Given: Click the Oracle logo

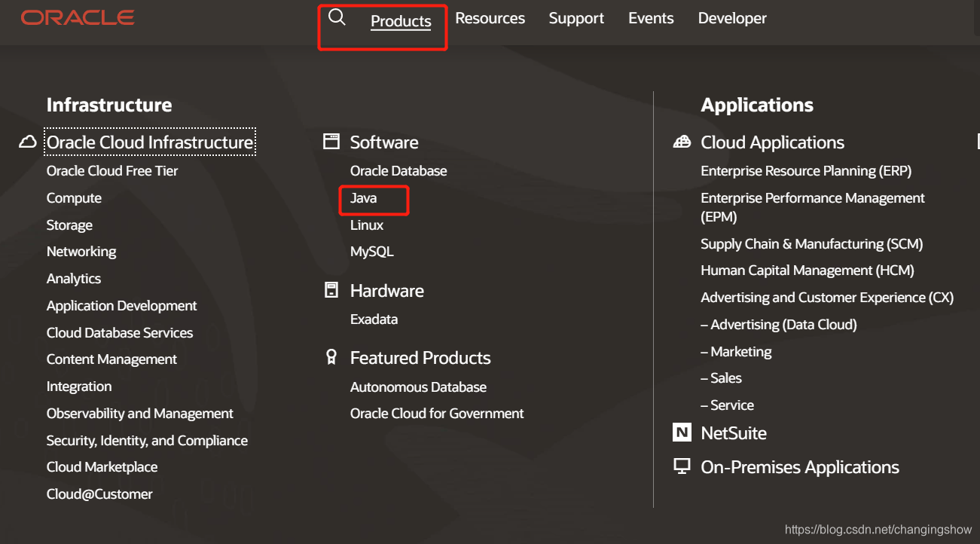Looking at the screenshot, I should (x=78, y=17).
